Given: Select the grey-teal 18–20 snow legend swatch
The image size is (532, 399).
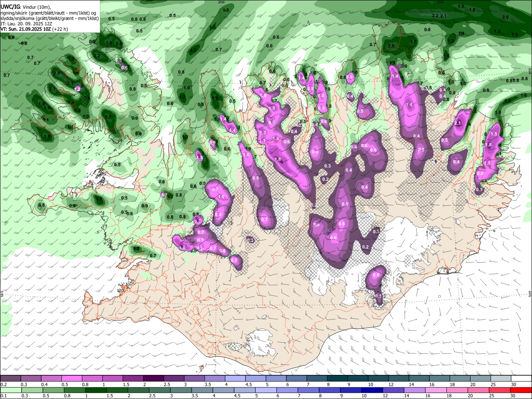Looking at the screenshot, I should point(460,378).
